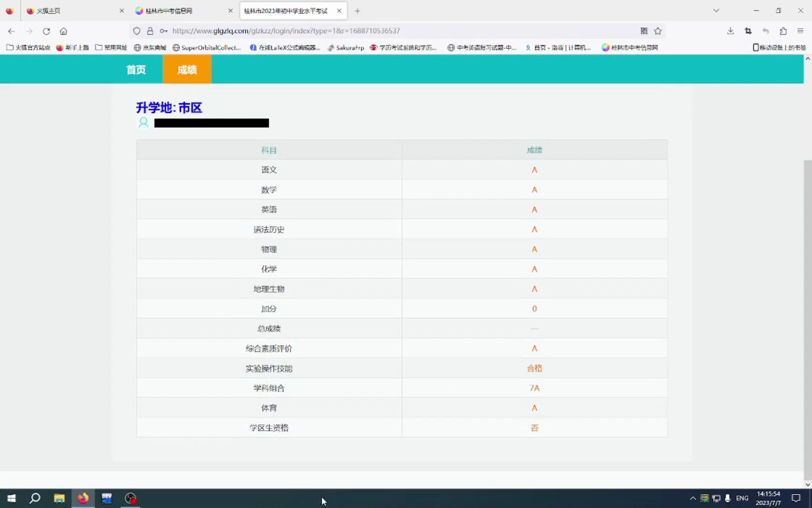Click the scrollbar down arrow
This screenshot has width=812, height=508.
coord(808,484)
